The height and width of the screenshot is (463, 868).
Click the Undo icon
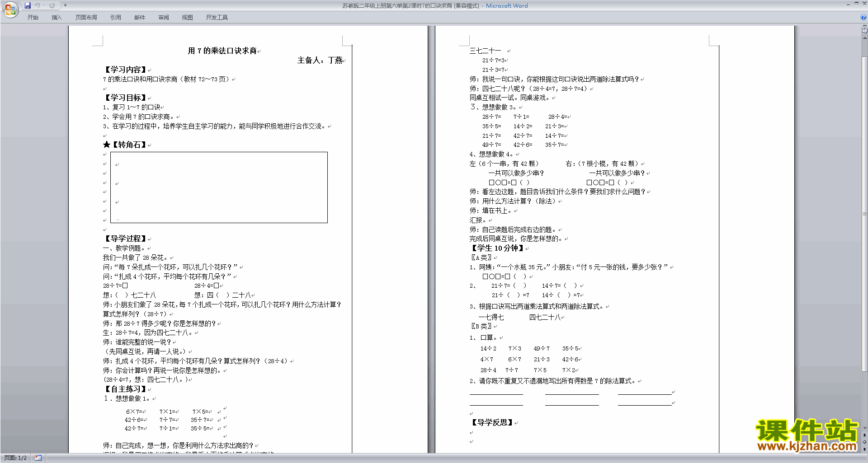[37, 5]
